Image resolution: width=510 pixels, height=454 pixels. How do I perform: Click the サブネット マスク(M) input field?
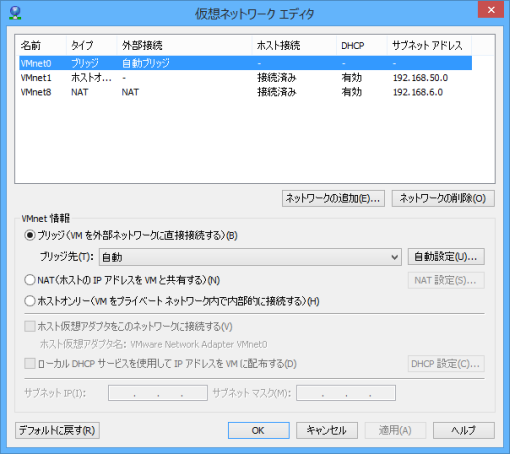point(346,393)
